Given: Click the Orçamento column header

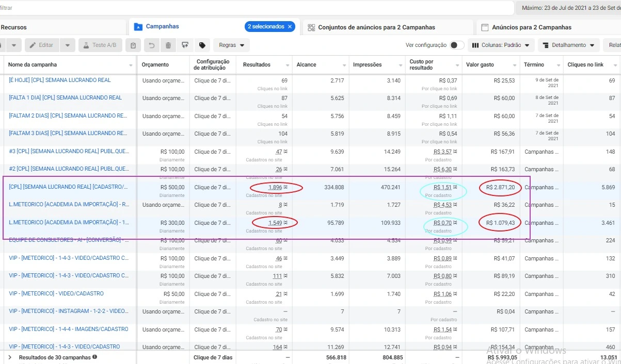Looking at the screenshot, I should point(155,65).
